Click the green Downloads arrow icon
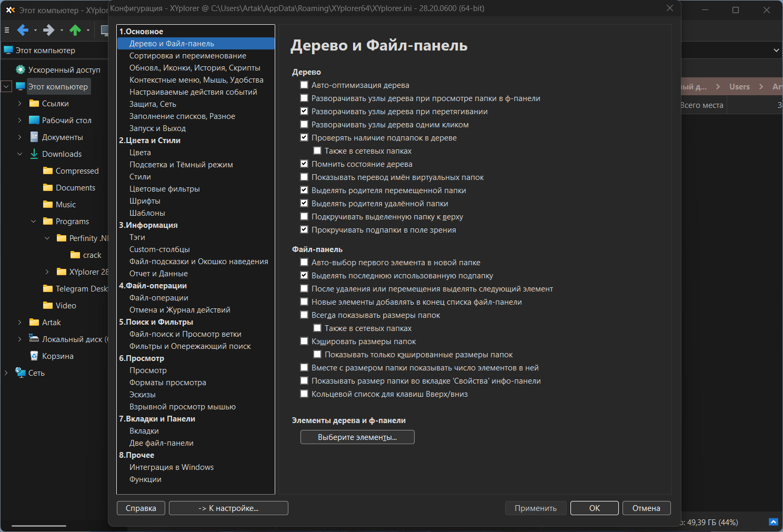The height and width of the screenshot is (532, 783). tap(34, 154)
